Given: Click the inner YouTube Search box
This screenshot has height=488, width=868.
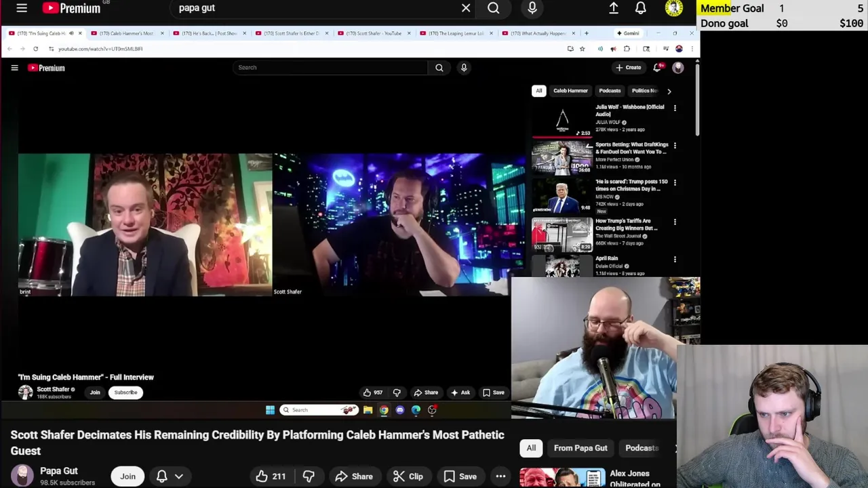Looking at the screenshot, I should (330, 68).
